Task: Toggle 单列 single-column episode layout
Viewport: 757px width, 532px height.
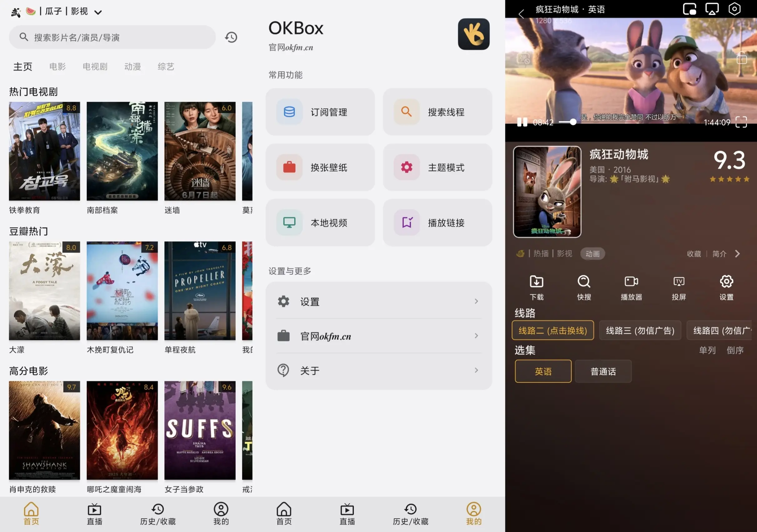Action: 707,350
